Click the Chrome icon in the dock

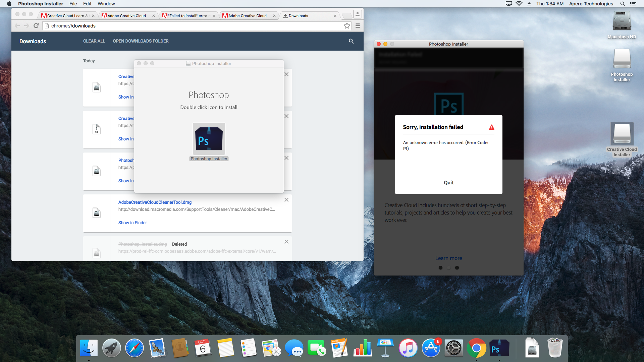(477, 349)
